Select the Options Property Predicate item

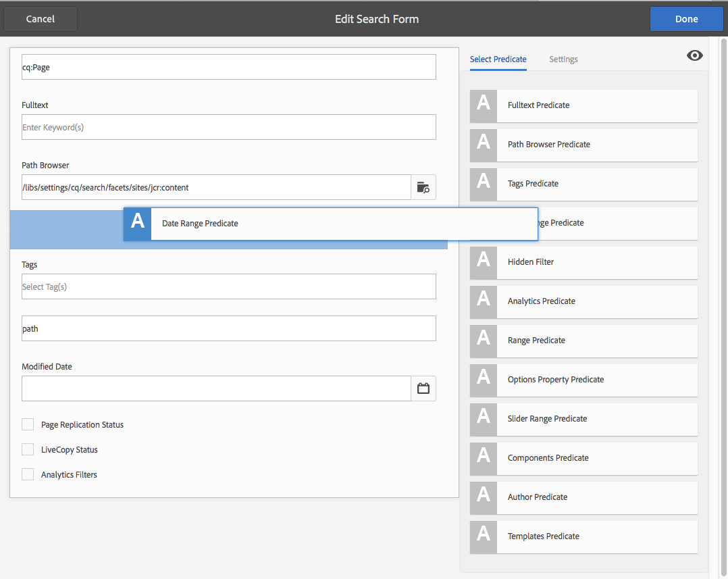point(583,380)
